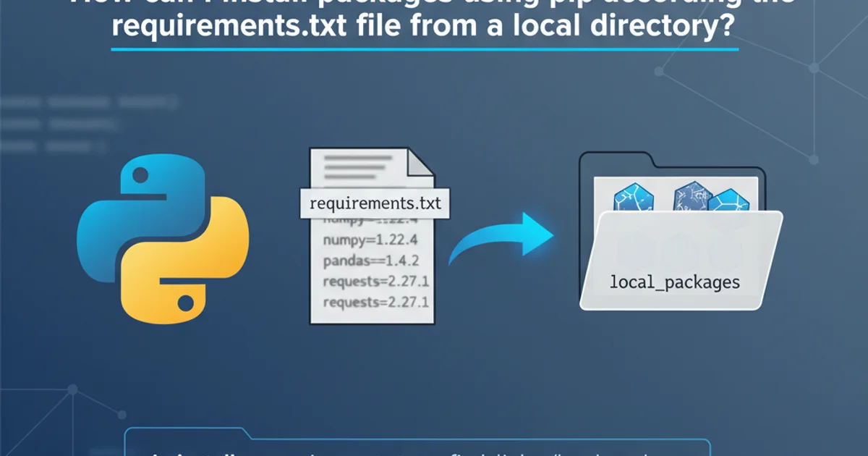Viewport: 868px width, 456px height.
Task: Click the network node dot in the bottom-left corner
Action: tap(72, 390)
